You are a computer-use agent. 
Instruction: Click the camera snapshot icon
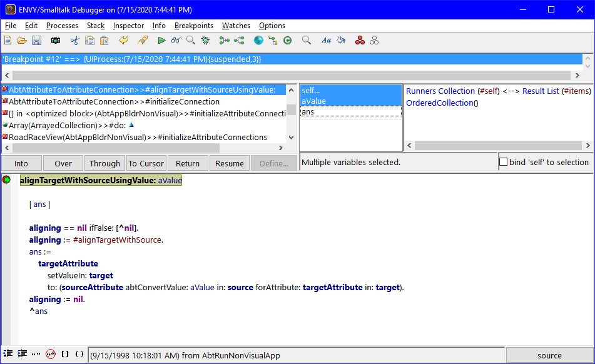(55, 40)
